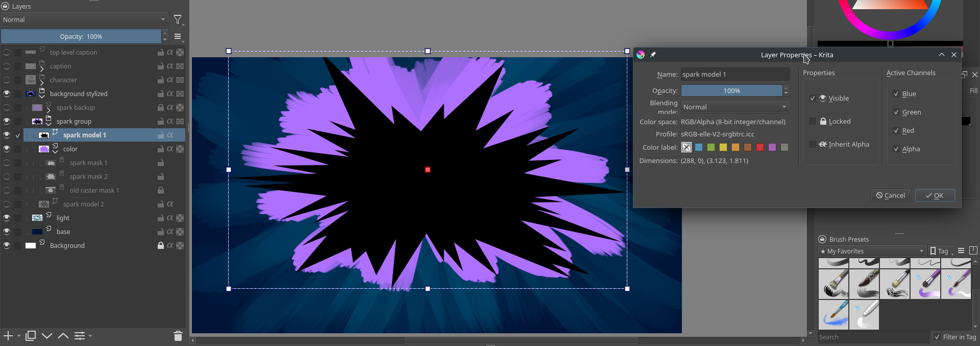Open the My Favorites tag dropdown

pos(872,251)
